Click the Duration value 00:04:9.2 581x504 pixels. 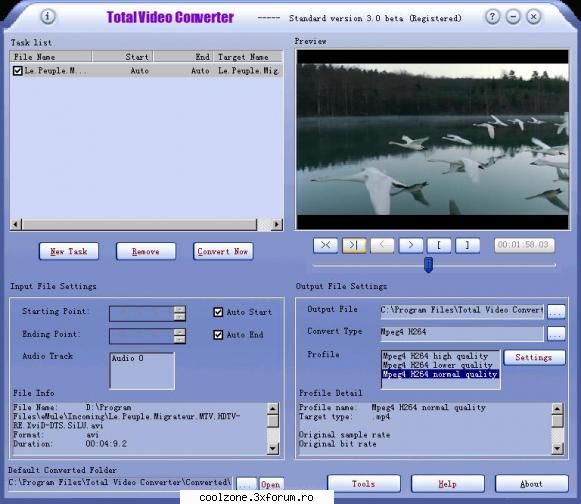[x=106, y=444]
